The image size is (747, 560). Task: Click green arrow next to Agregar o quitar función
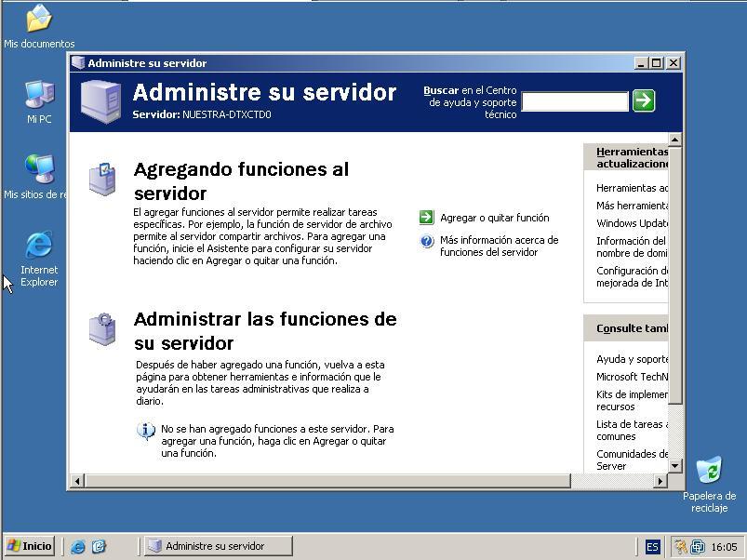click(x=426, y=217)
